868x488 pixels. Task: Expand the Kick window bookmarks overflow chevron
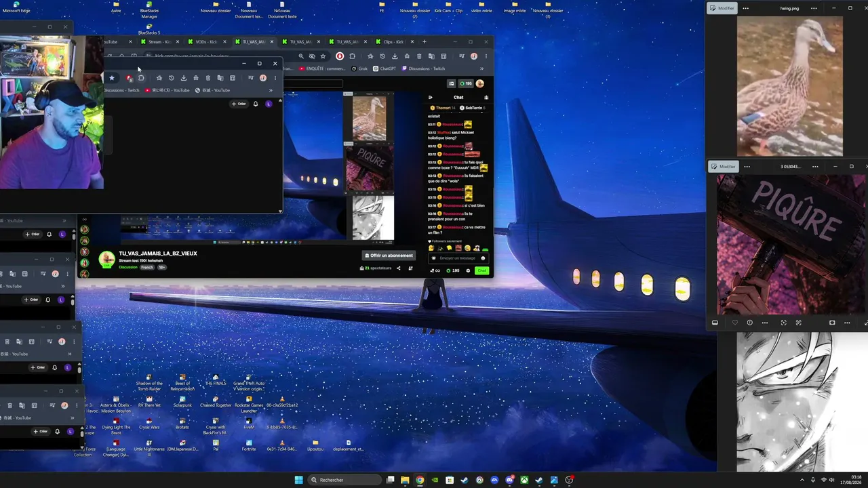coord(482,68)
